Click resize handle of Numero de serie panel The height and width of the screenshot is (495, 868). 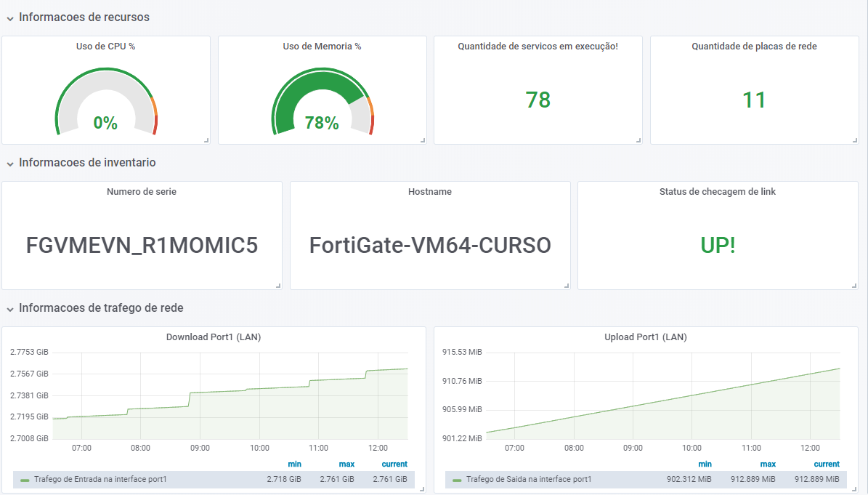point(278,286)
